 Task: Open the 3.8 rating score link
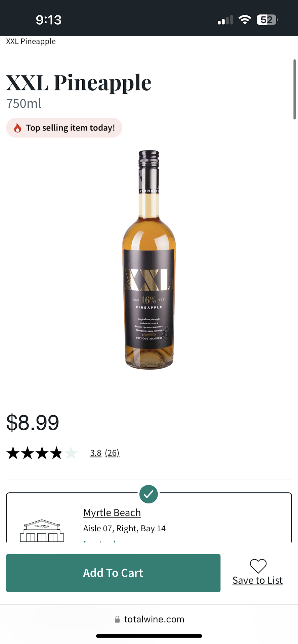tap(96, 453)
